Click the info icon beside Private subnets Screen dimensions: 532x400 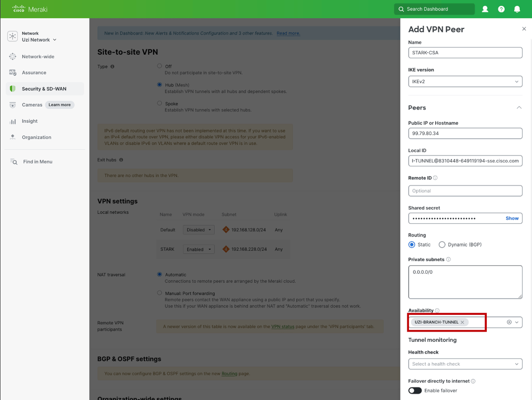tap(448, 259)
